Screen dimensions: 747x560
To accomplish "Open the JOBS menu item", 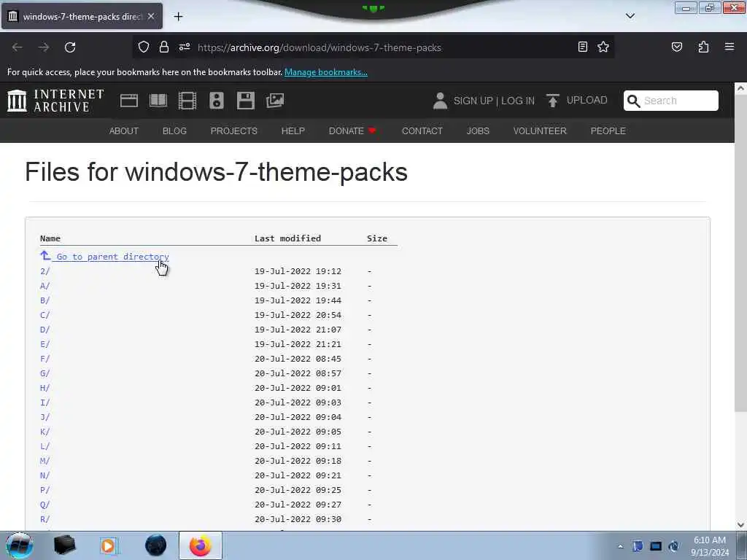I will (x=478, y=131).
